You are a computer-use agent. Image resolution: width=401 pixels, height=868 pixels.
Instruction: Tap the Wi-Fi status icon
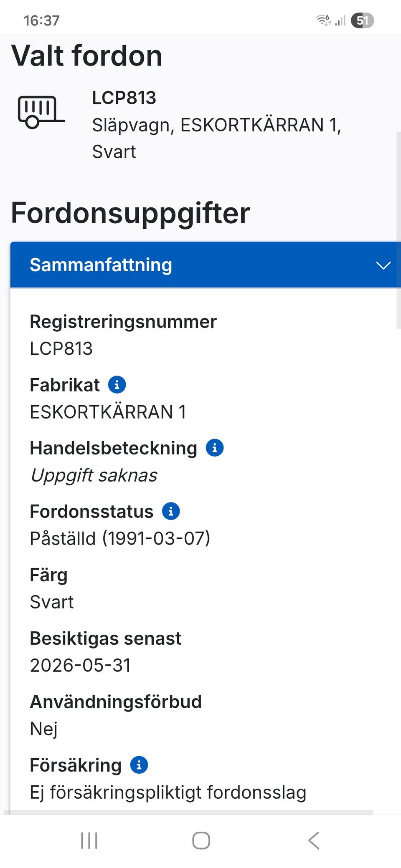pyautogui.click(x=323, y=20)
